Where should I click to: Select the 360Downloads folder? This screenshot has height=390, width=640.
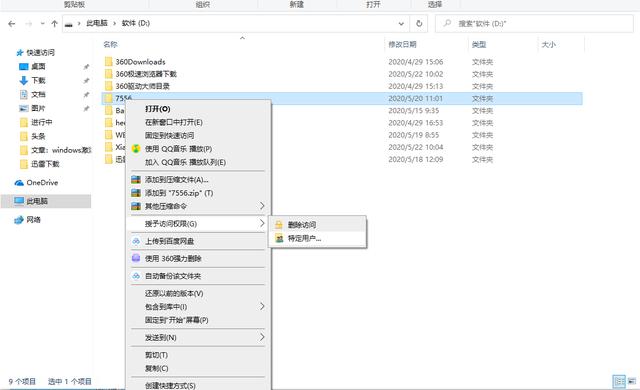[140, 62]
